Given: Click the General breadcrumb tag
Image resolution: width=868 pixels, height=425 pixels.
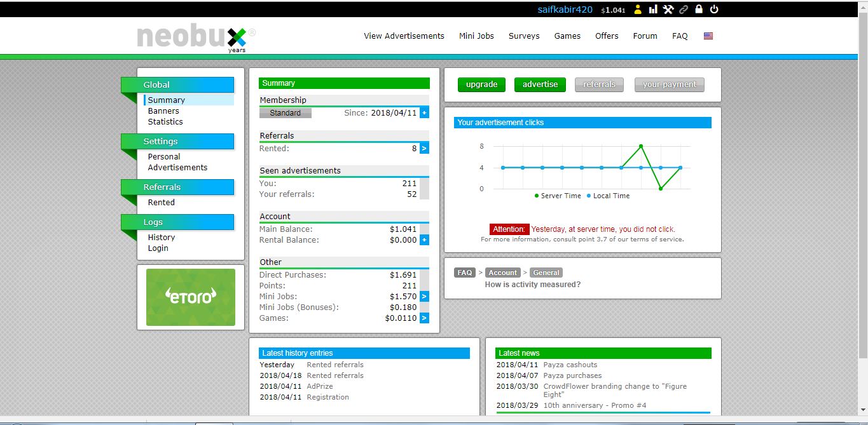Looking at the screenshot, I should [546, 273].
